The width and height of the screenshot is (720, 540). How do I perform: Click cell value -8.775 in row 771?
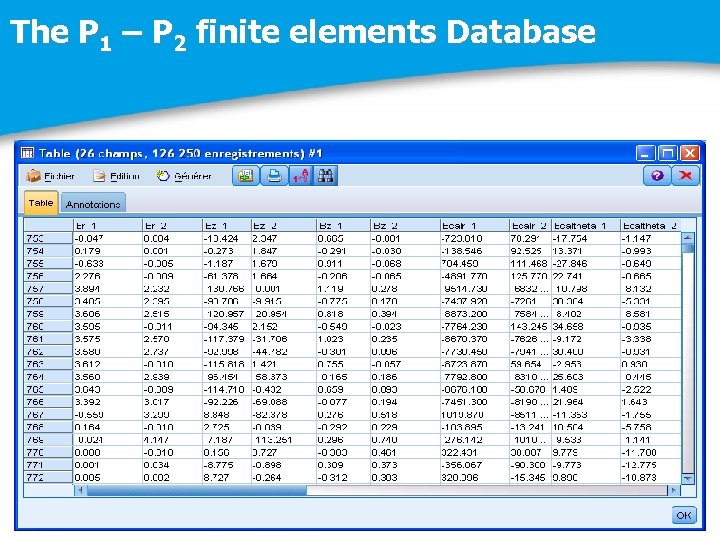[x=219, y=465]
